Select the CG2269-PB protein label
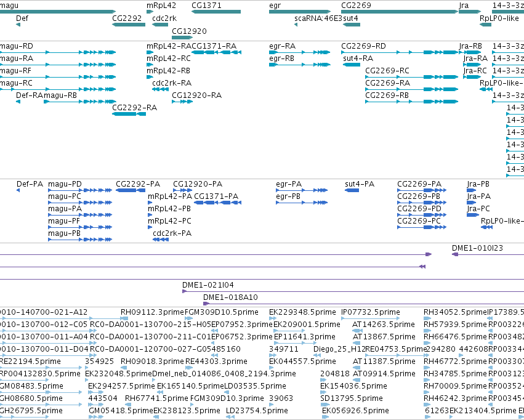 coord(419,196)
